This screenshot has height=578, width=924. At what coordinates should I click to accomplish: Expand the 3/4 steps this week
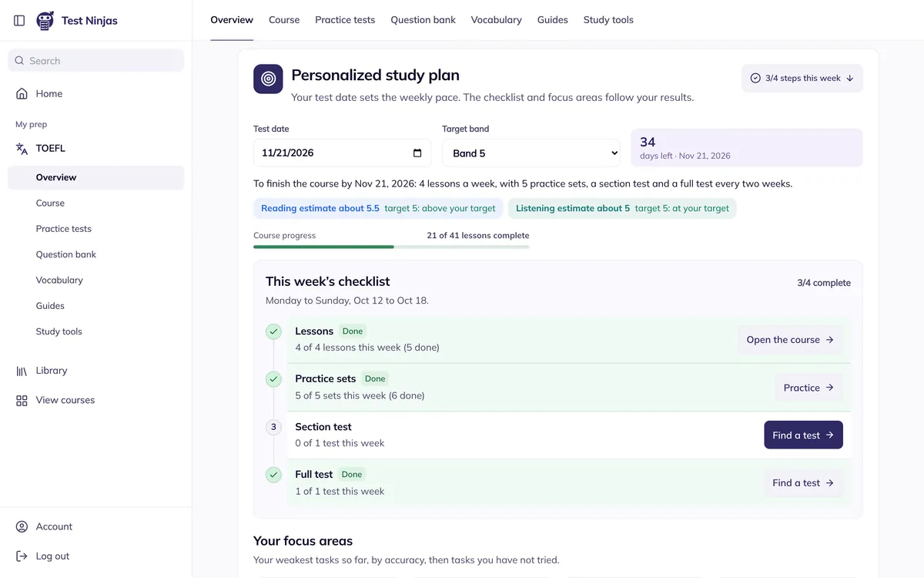(802, 78)
